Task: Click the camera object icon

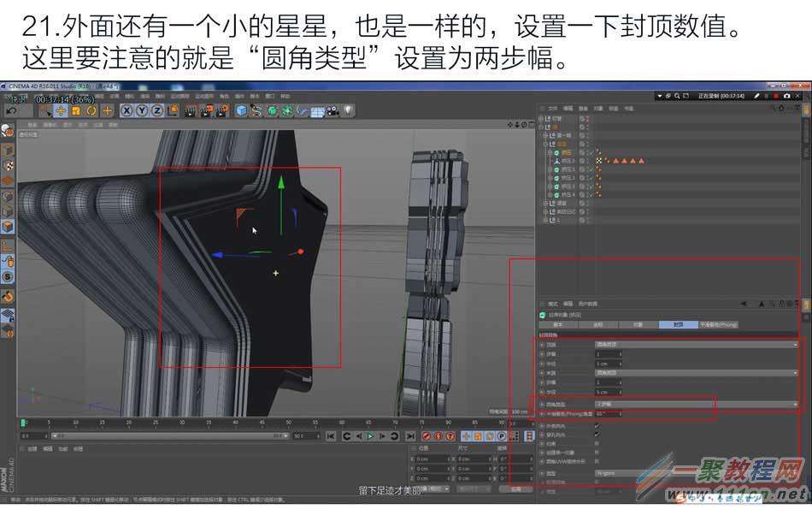Action: [333, 111]
